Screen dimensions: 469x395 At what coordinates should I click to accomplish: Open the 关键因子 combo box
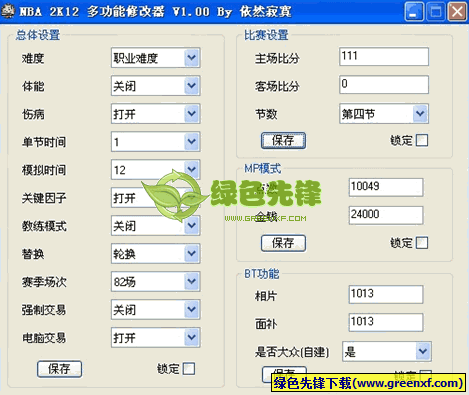point(156,198)
